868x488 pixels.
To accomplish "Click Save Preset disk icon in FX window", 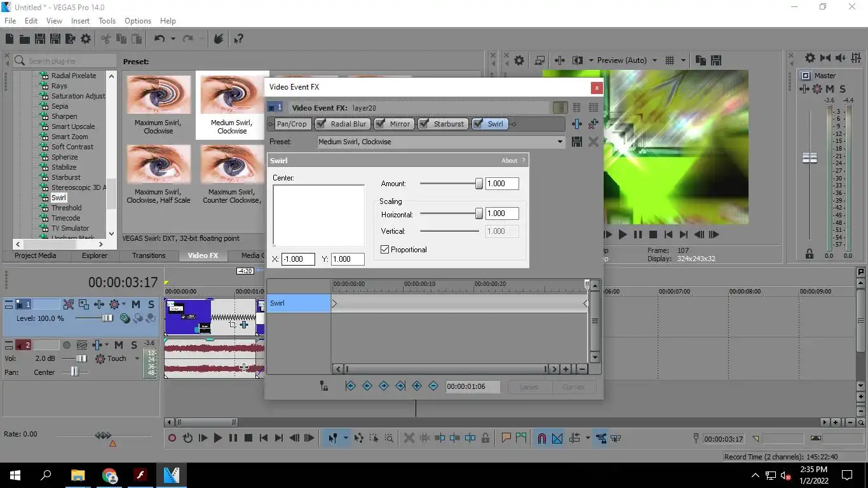I will click(576, 142).
